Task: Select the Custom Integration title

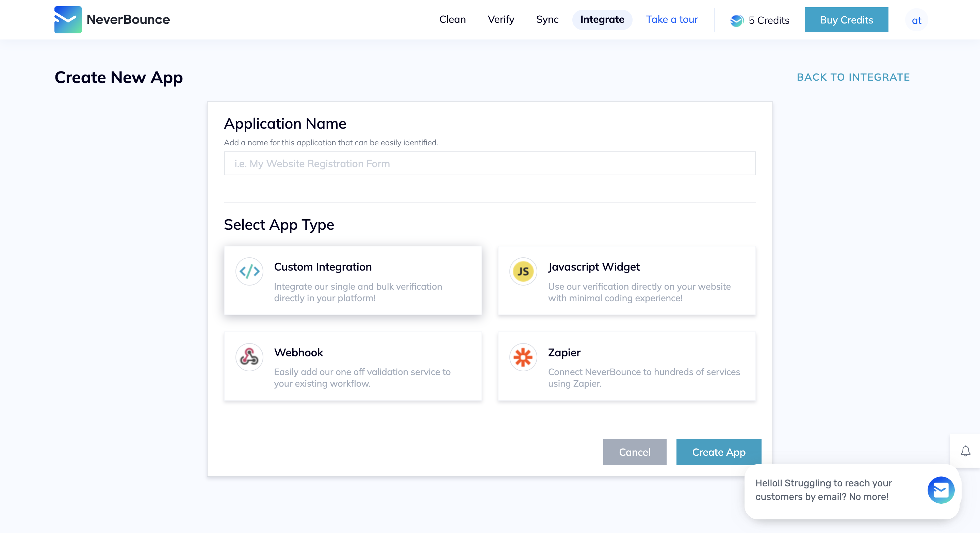Action: tap(323, 267)
